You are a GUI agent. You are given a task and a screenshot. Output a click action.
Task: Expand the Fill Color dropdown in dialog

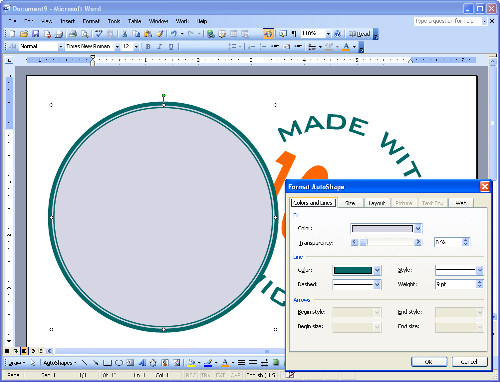[418, 228]
